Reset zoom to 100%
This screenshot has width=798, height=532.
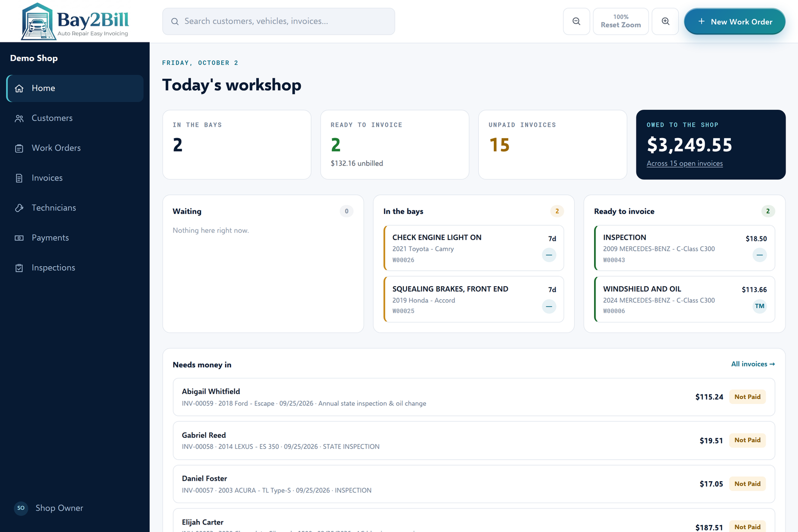click(x=620, y=21)
